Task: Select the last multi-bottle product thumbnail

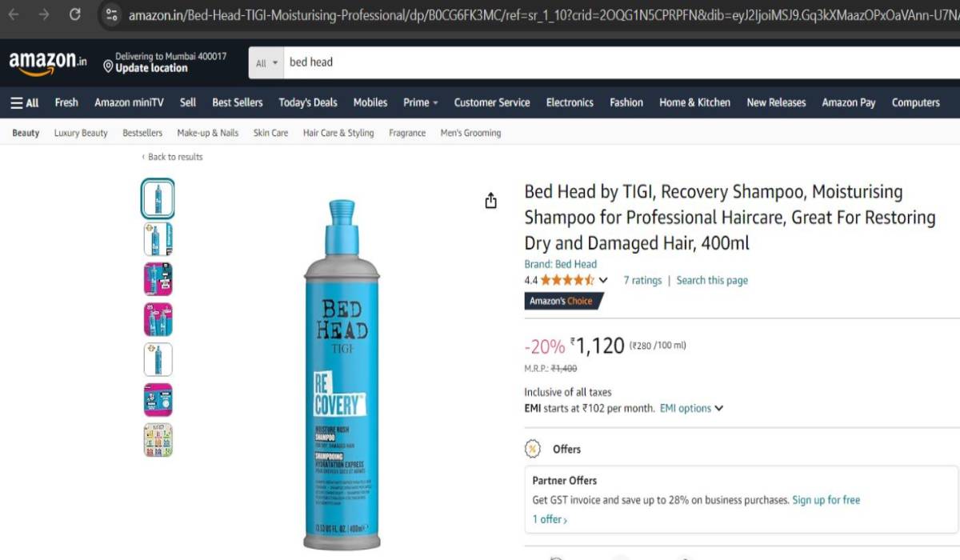Action: (x=158, y=439)
